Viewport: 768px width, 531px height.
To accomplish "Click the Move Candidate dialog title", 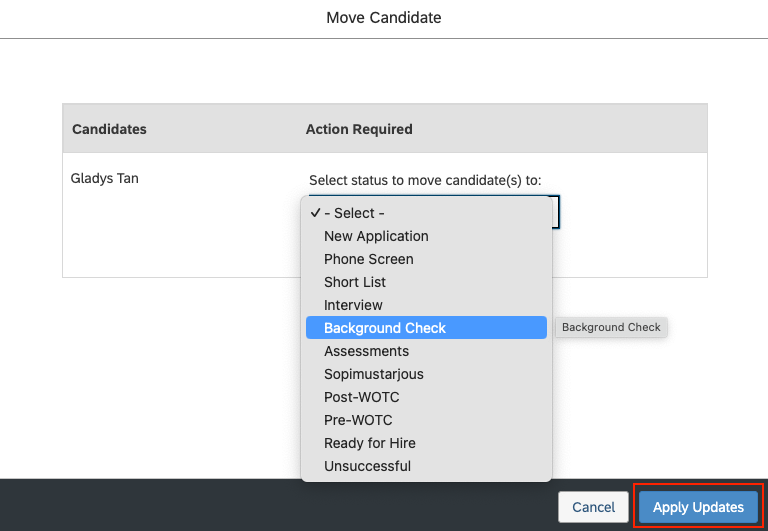I will [384, 18].
